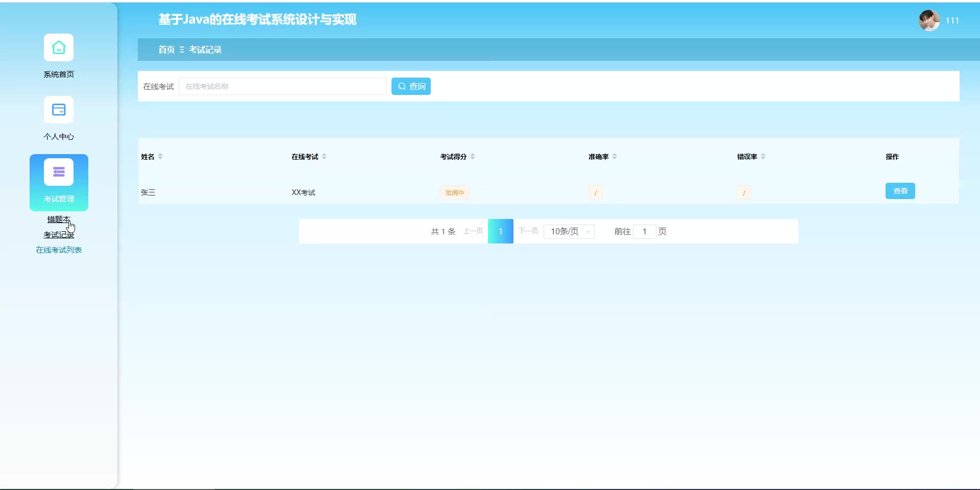
Task: Sort the 姓名 column
Action: tap(160, 157)
